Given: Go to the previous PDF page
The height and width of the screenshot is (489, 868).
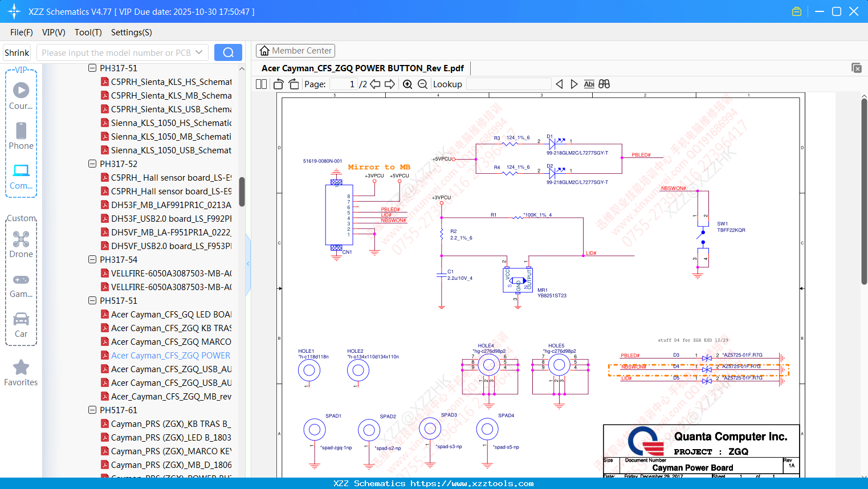Looking at the screenshot, I should [x=375, y=84].
